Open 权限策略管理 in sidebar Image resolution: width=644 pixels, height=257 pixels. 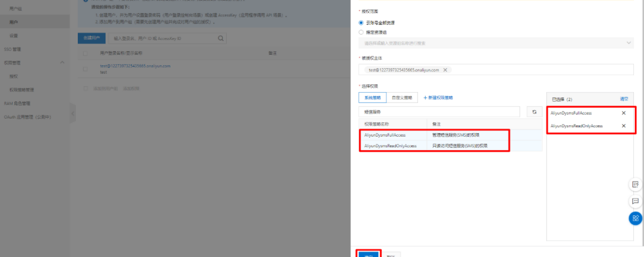[21, 90]
